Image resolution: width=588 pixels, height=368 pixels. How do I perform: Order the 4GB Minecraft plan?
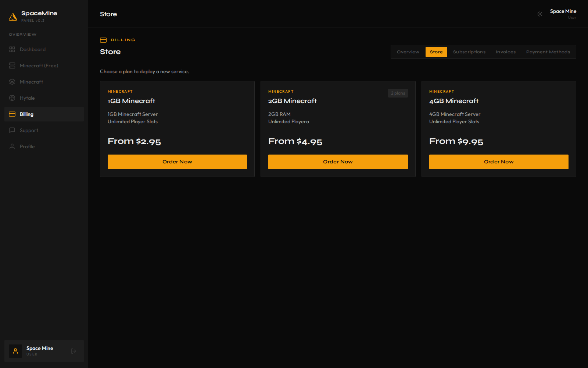pyautogui.click(x=499, y=162)
